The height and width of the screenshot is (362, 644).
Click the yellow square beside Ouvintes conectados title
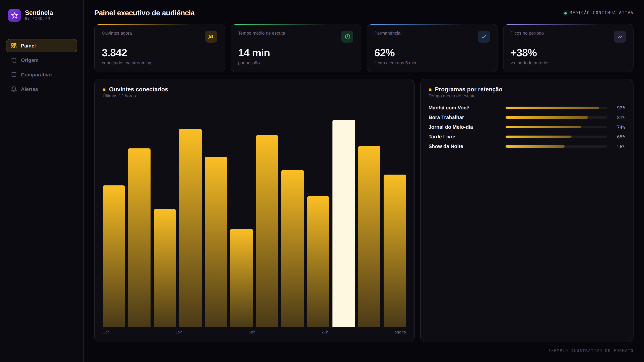tap(104, 90)
